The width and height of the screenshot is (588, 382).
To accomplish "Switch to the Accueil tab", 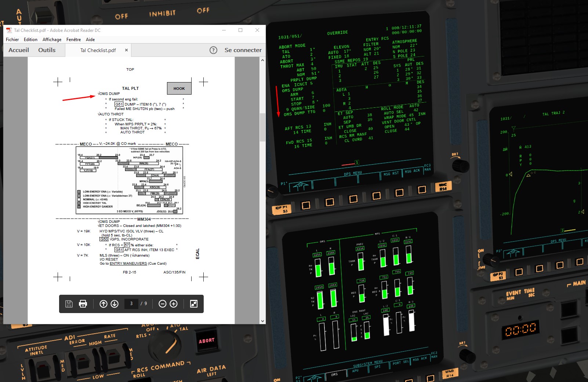I will pos(19,50).
